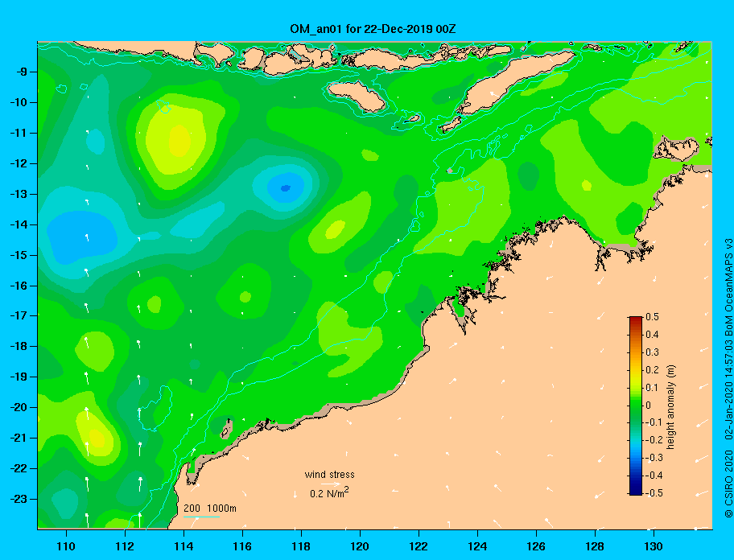The width and height of the screenshot is (734, 560).
Task: Click the dark blue low anomaly near 117.5E 13S
Action: pyautogui.click(x=285, y=188)
